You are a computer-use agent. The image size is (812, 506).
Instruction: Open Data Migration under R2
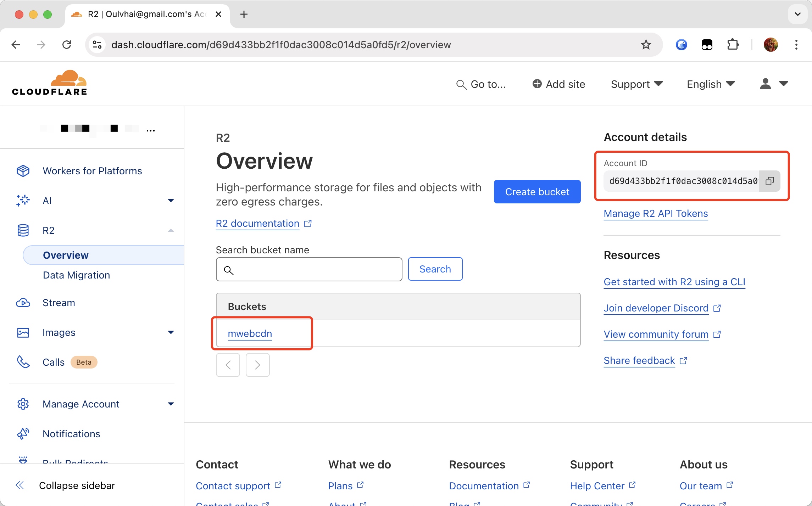[x=76, y=275]
